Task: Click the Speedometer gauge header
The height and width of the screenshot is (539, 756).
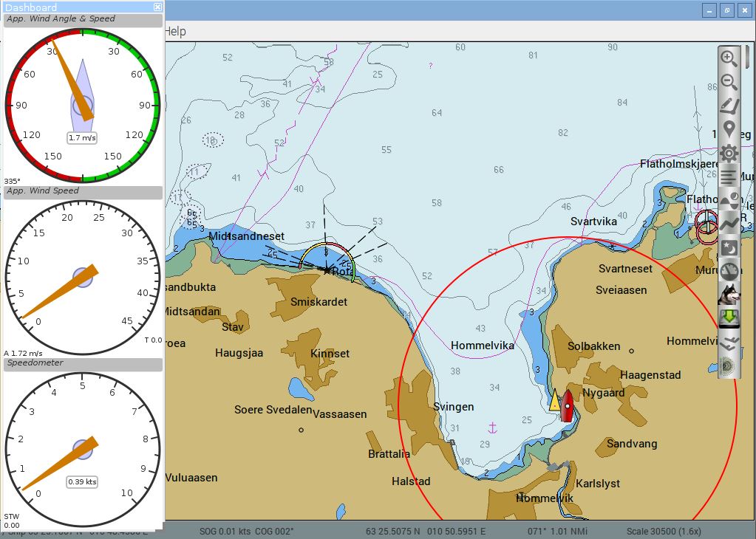Action: click(x=83, y=364)
